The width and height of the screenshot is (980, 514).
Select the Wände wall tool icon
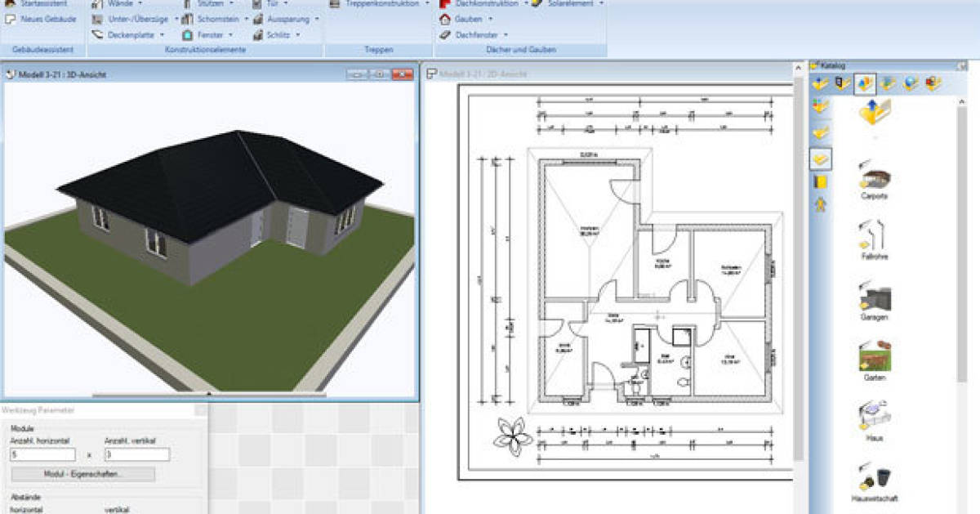coord(97,3)
